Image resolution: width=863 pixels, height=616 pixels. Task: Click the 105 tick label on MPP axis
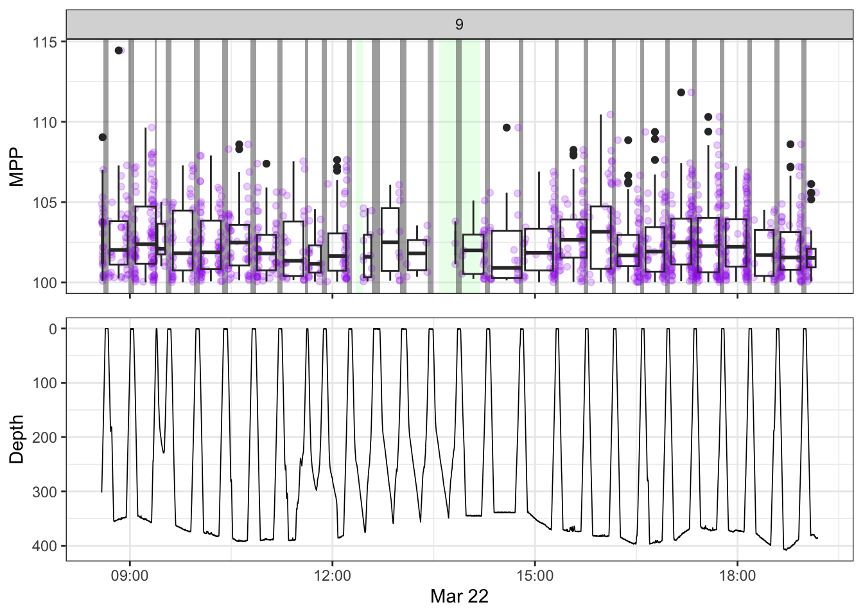coord(45,203)
